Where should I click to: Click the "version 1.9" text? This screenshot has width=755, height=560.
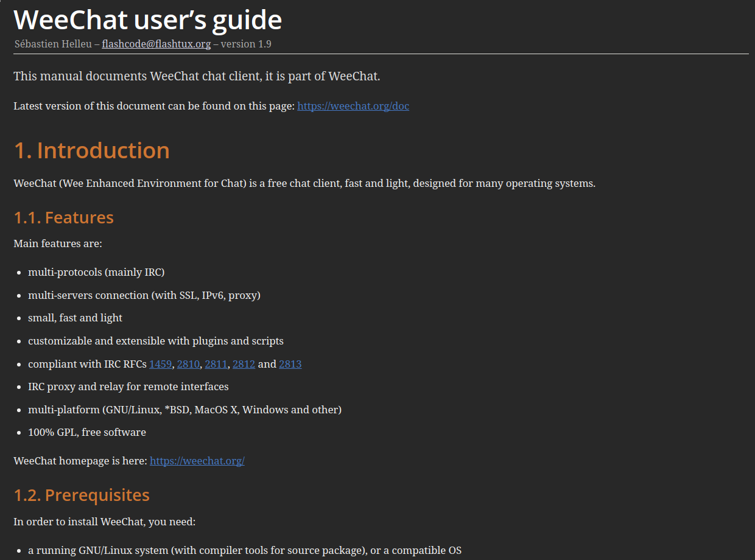pyautogui.click(x=246, y=44)
